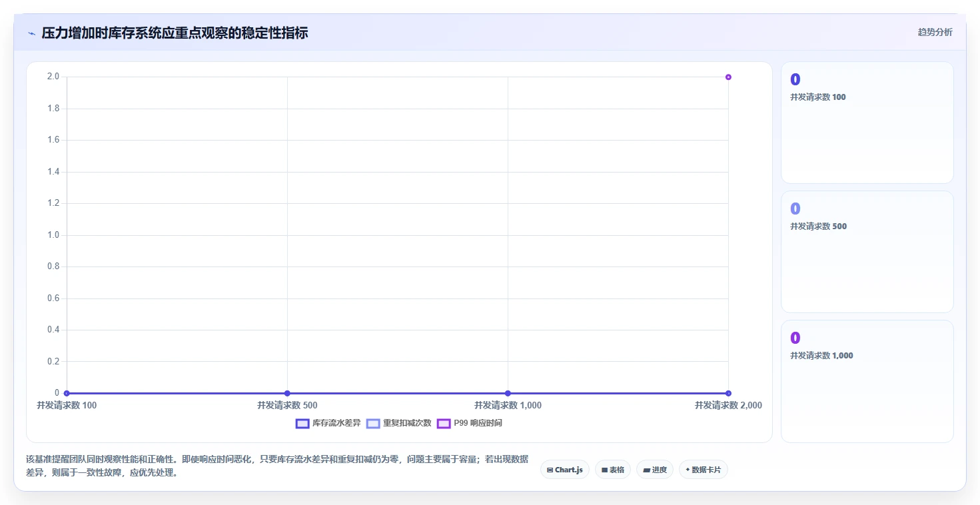Viewport: 980px width, 505px height.
Task: Click the y-axis value 0.4
Action: (53, 330)
